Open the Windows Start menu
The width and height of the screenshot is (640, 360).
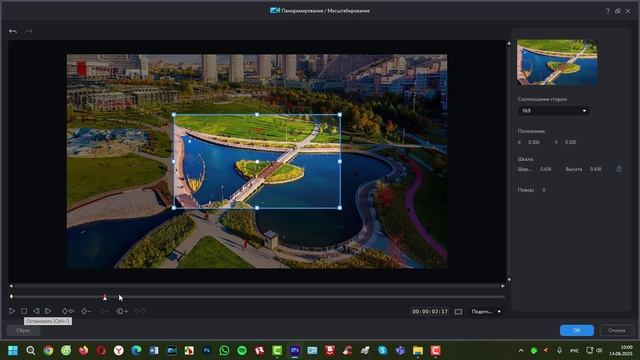[13, 351]
